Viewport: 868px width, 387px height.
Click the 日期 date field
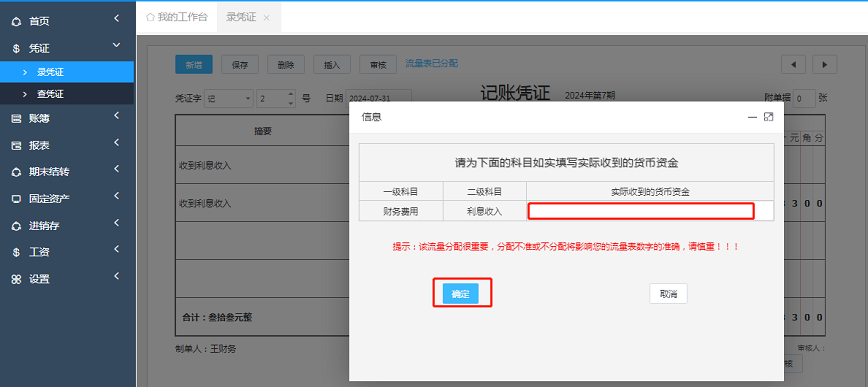[x=378, y=99]
